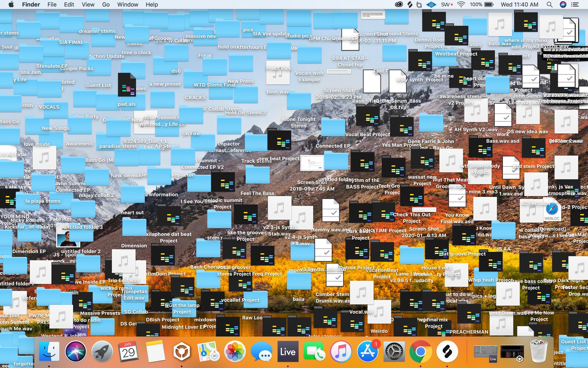The height and width of the screenshot is (368, 588).
Task: Click Creative Cloud icon in menu bar
Action: (399, 4)
